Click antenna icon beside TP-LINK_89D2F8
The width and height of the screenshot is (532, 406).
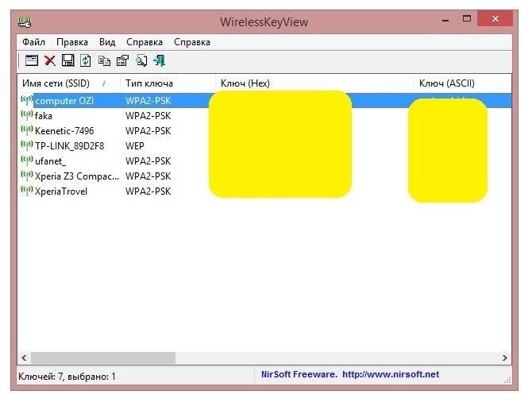[27, 145]
